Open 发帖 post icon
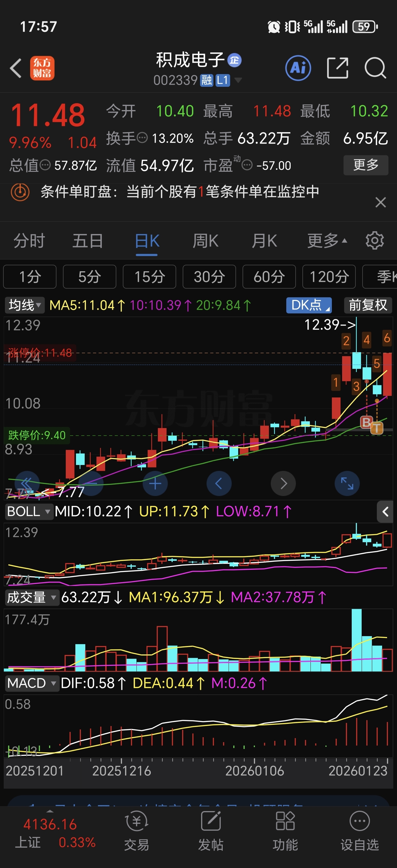Image resolution: width=397 pixels, height=868 pixels. [x=211, y=831]
